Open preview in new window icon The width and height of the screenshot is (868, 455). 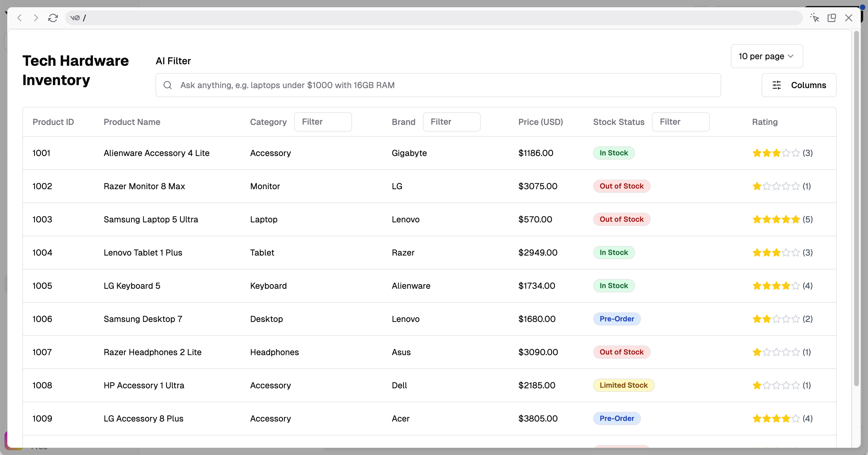click(831, 18)
